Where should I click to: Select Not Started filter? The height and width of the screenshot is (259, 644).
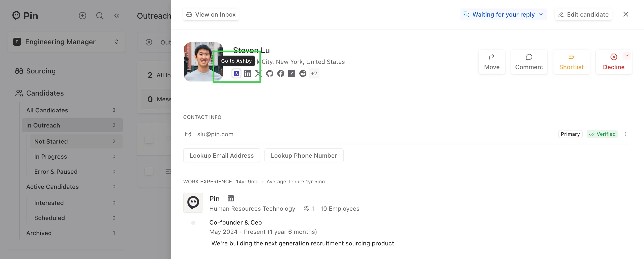click(76, 141)
